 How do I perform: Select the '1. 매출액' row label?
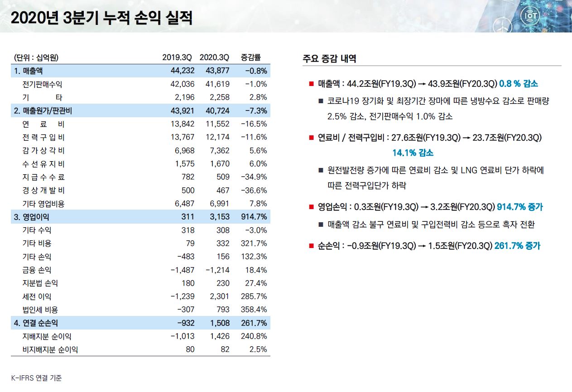(29, 71)
